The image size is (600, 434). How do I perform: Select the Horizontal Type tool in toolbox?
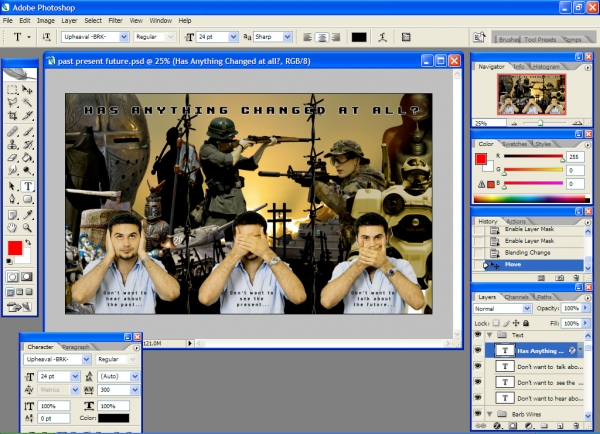[x=27, y=186]
